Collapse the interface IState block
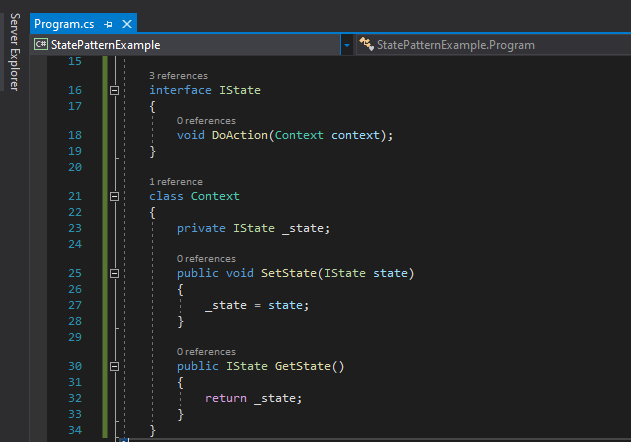 pos(114,91)
